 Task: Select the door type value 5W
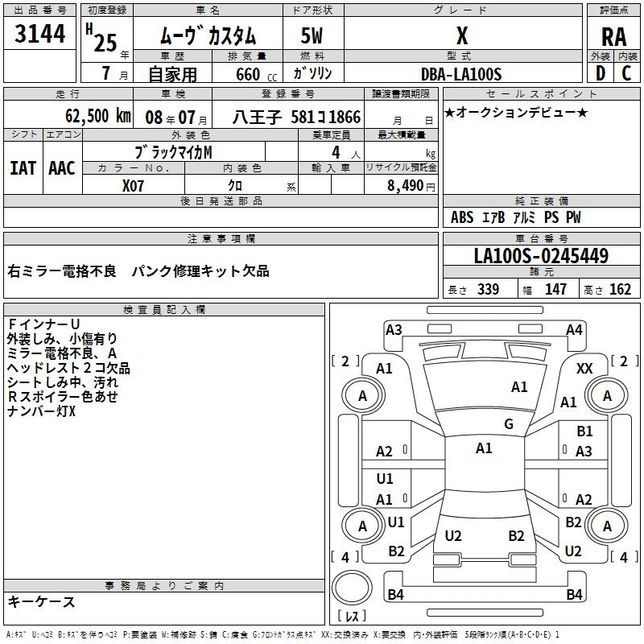[312, 35]
